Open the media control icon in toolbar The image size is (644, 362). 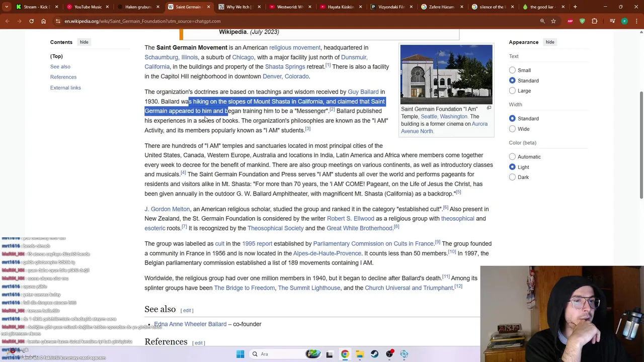click(612, 21)
